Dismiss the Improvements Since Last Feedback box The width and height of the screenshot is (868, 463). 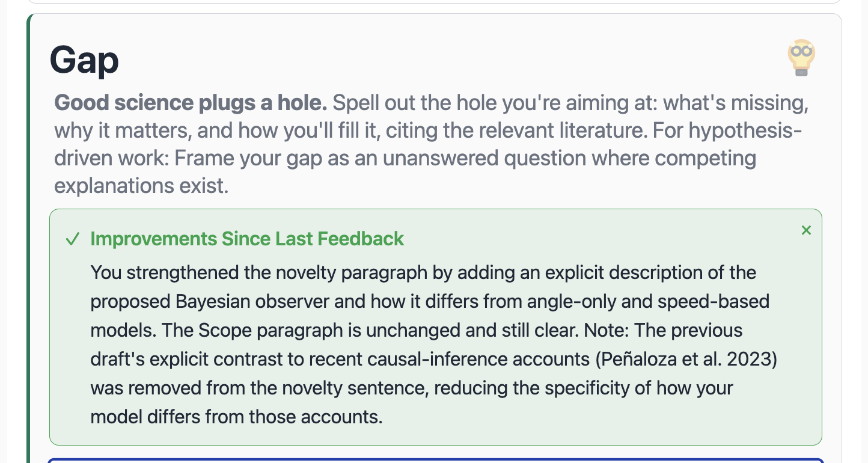coord(806,230)
